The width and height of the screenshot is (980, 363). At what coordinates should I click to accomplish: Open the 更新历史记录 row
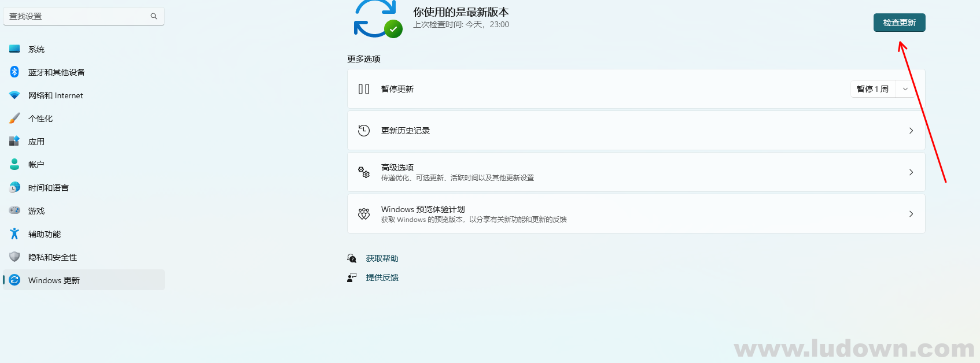point(636,131)
